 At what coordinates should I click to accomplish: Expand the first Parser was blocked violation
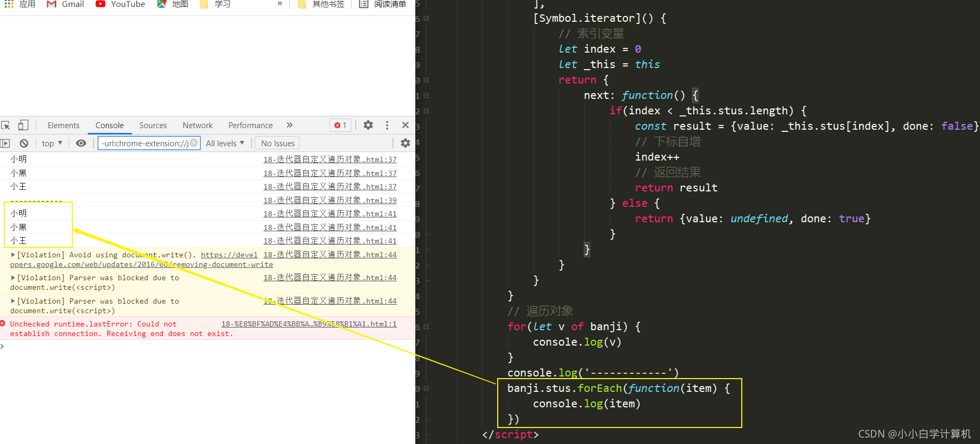click(13, 278)
